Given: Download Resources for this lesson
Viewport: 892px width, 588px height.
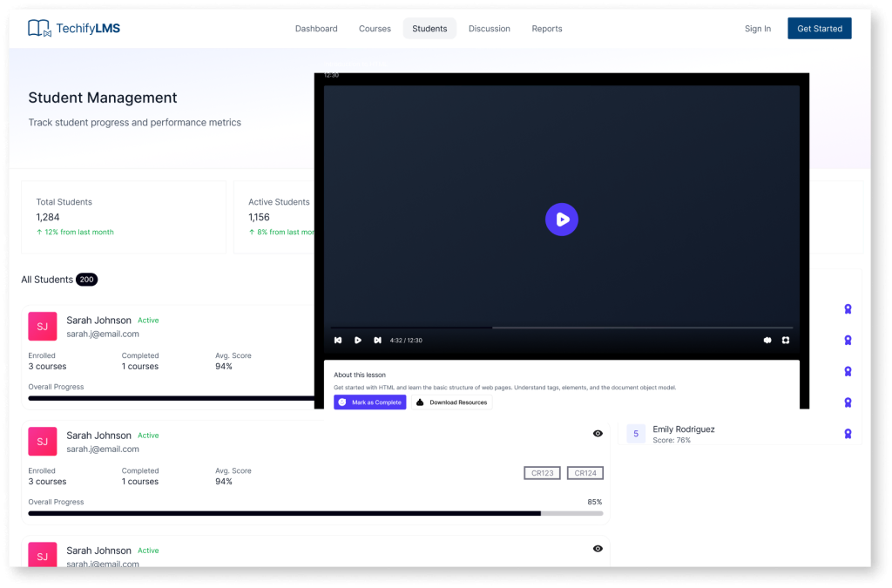Looking at the screenshot, I should click(x=451, y=402).
